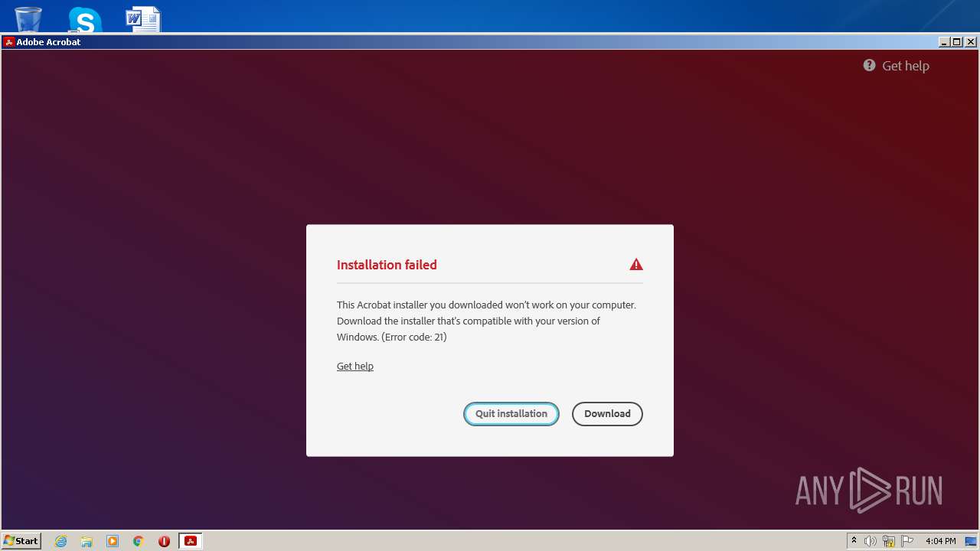
Task: Click the network tray icon
Action: pyautogui.click(x=889, y=541)
